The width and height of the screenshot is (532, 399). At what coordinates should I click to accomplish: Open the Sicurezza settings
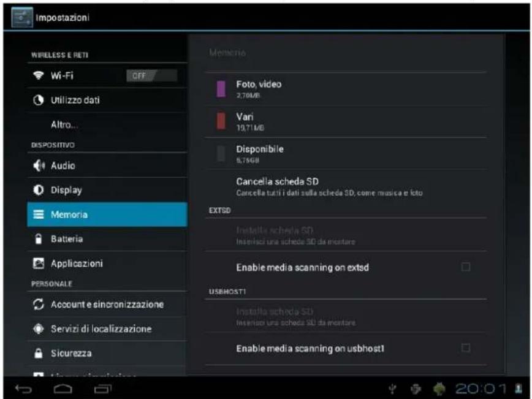[107, 353]
